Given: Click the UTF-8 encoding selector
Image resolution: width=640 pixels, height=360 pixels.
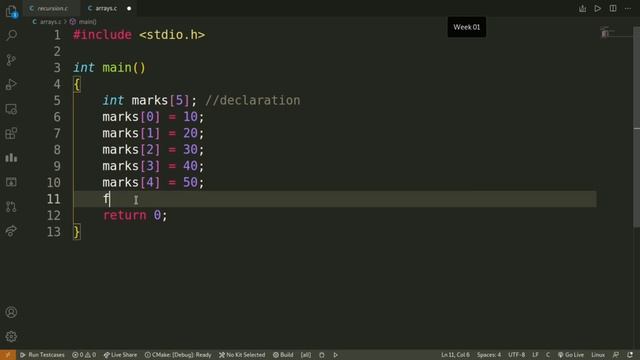Looking at the screenshot, I should (516, 355).
